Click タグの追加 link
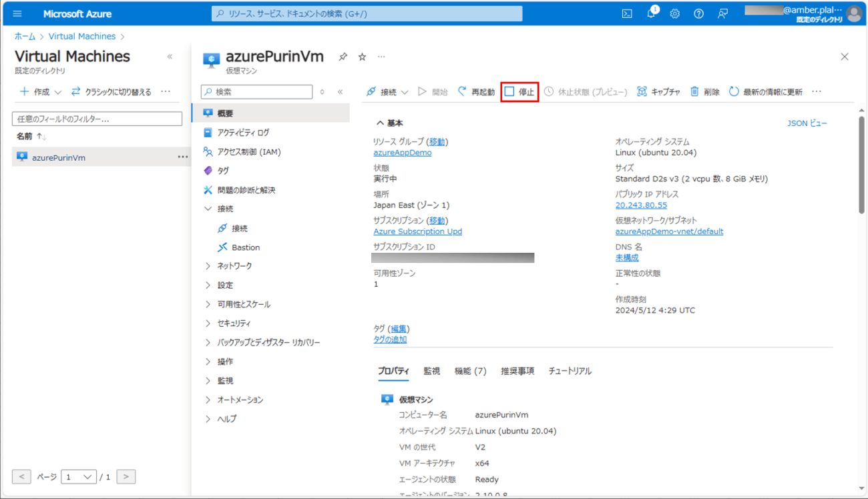This screenshot has width=868, height=499. (390, 340)
